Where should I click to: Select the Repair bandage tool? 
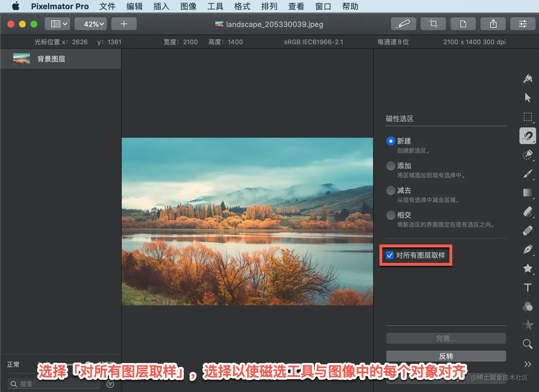[x=528, y=231]
